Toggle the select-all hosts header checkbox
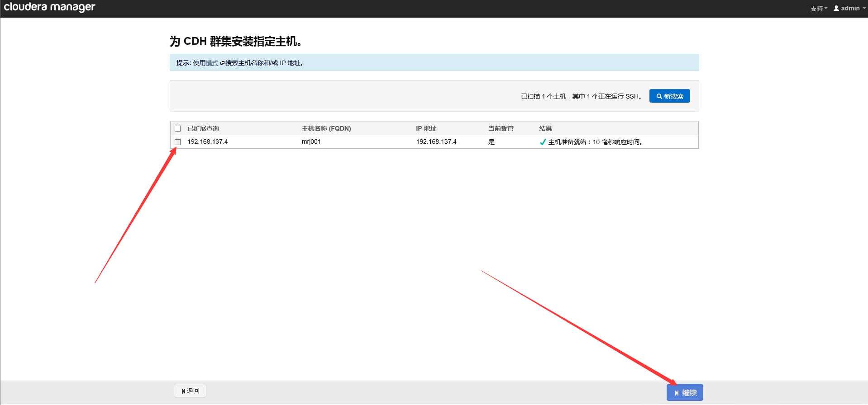Image resolution: width=868 pixels, height=405 pixels. (x=178, y=128)
